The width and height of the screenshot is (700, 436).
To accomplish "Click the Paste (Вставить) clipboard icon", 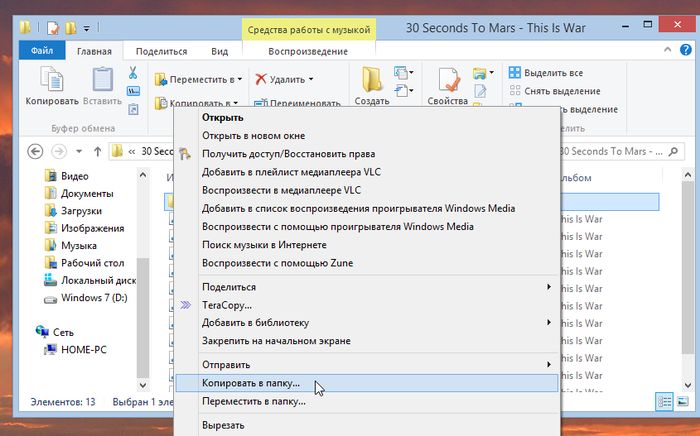I will click(102, 79).
